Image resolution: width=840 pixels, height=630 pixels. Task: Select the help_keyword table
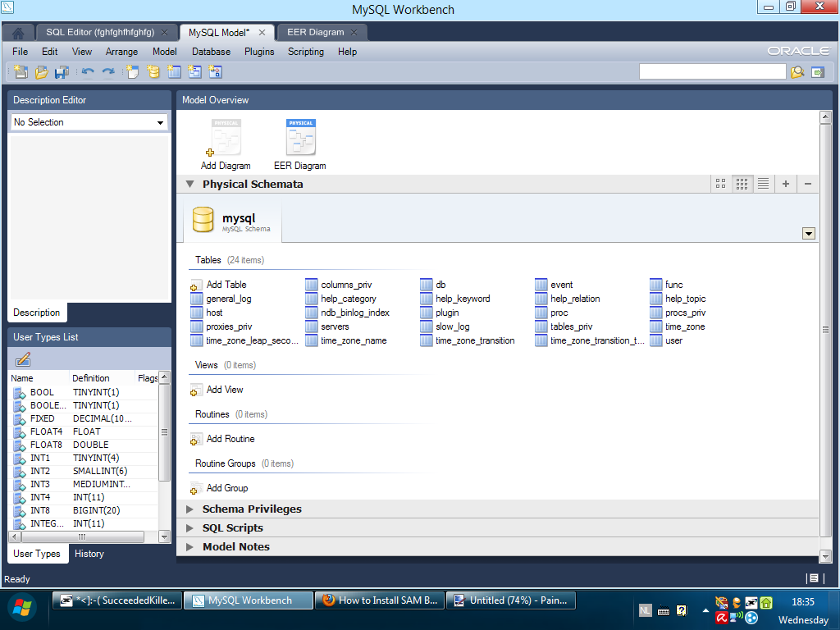[455, 299]
